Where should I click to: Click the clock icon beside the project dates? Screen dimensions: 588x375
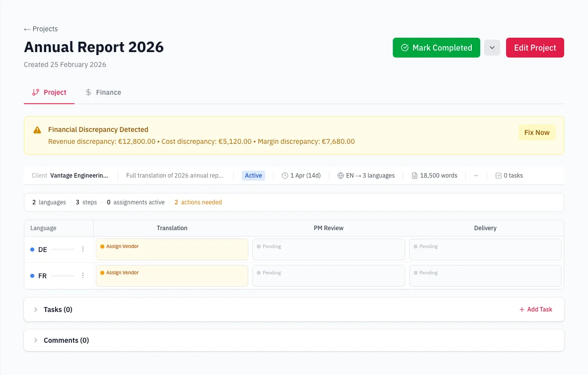click(284, 175)
